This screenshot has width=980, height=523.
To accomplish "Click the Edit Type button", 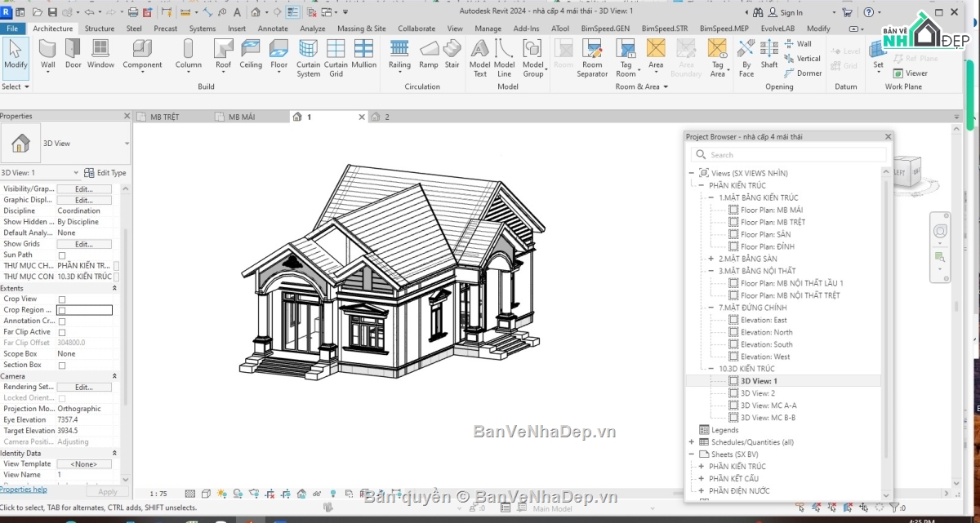I will pos(105,173).
